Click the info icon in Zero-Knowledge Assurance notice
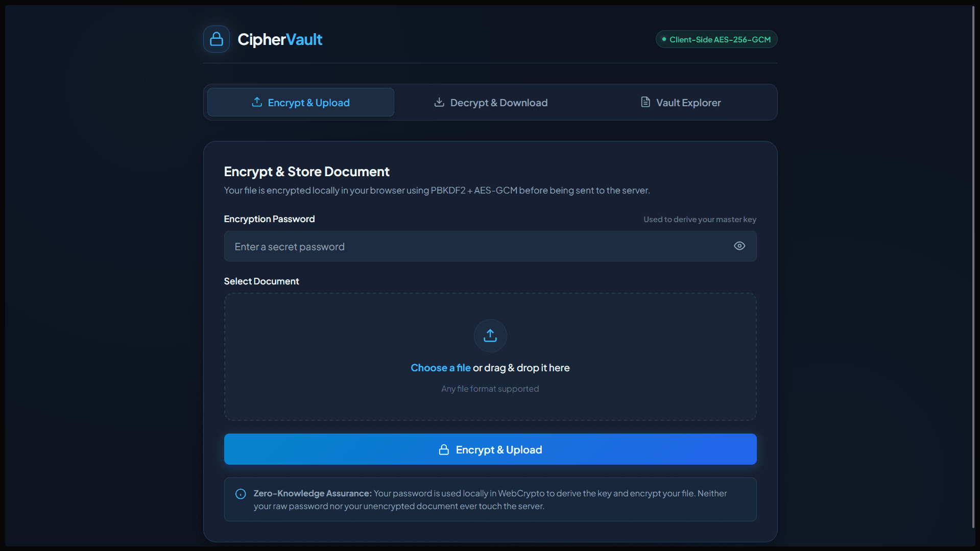 [x=241, y=494]
